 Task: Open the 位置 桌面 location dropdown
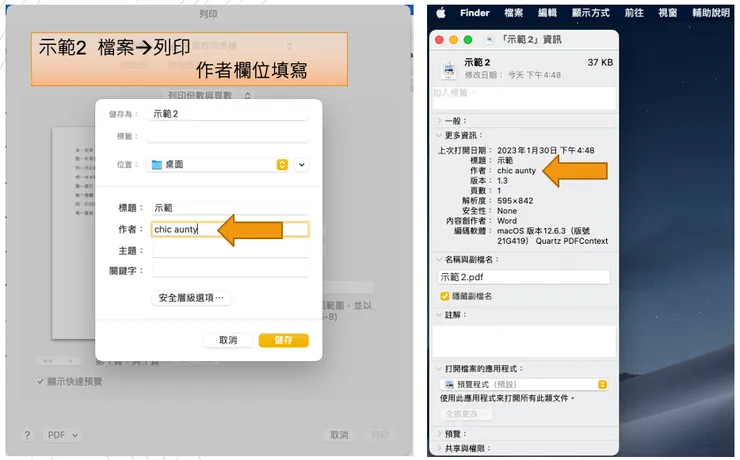click(218, 164)
